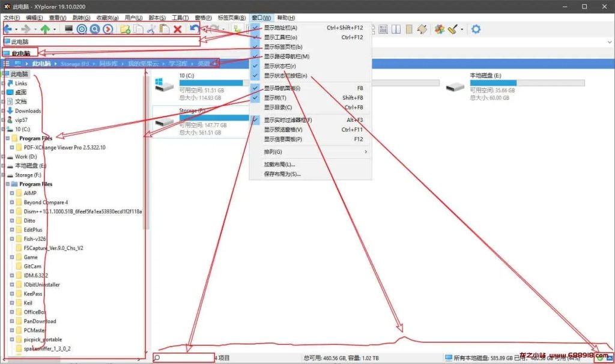Viewport: 615px width, 364px height.
Task: Click the Copy icon in toolbar
Action: click(139, 29)
